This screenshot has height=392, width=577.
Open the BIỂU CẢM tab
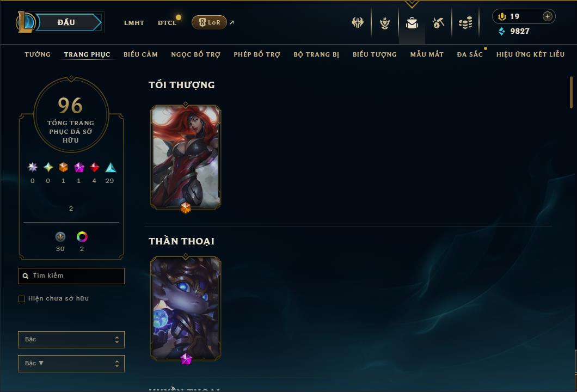(140, 54)
